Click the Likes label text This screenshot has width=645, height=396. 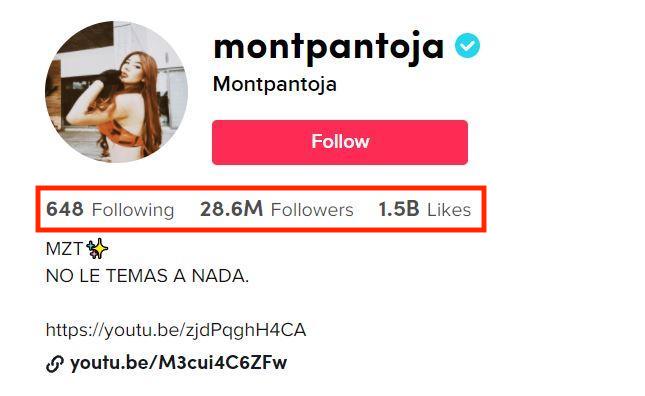point(449,210)
